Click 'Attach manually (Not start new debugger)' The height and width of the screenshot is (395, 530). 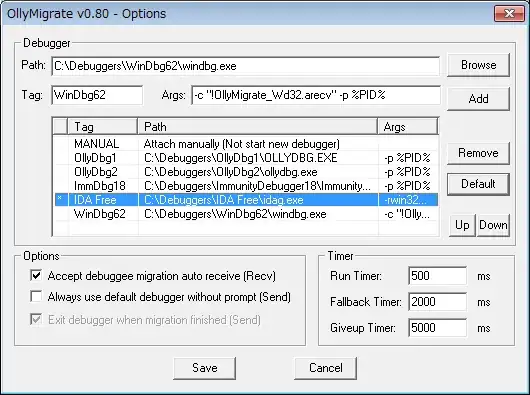(242, 144)
